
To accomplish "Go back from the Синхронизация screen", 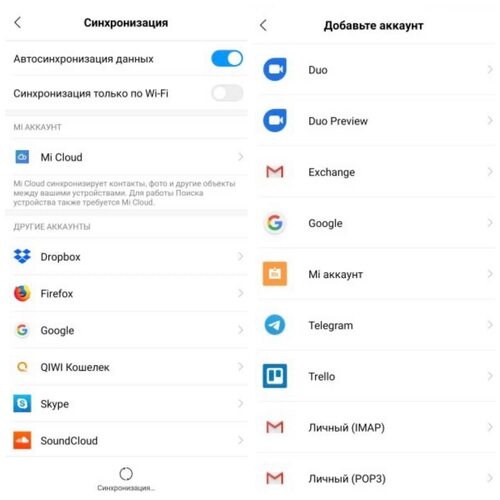I will (18, 23).
